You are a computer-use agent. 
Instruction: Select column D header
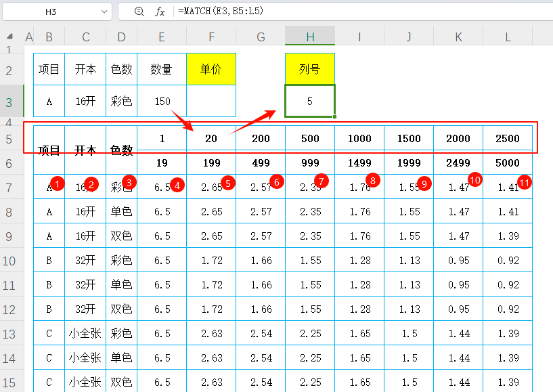tap(121, 37)
